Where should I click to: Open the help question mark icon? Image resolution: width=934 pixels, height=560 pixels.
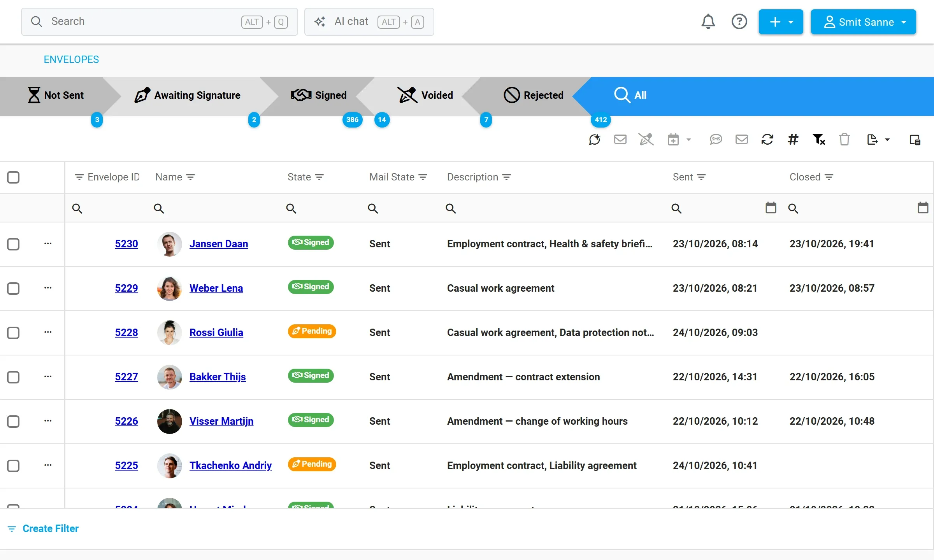(x=739, y=21)
